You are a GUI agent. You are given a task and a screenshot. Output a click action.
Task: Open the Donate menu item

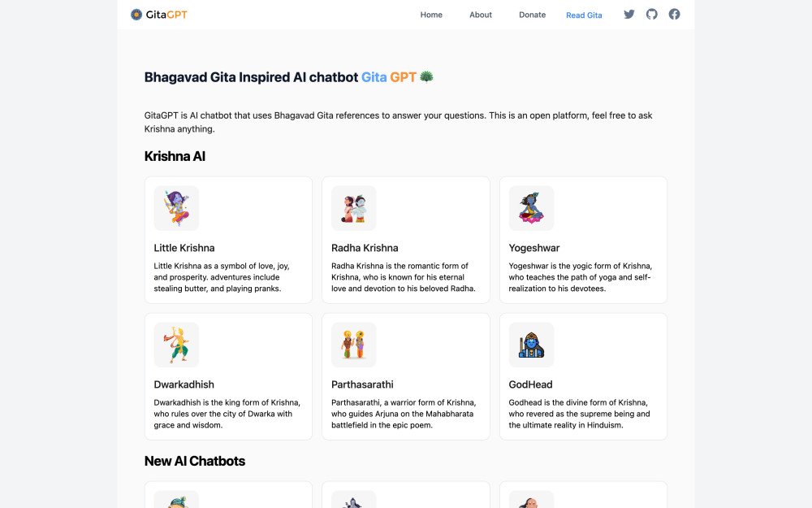(x=533, y=15)
